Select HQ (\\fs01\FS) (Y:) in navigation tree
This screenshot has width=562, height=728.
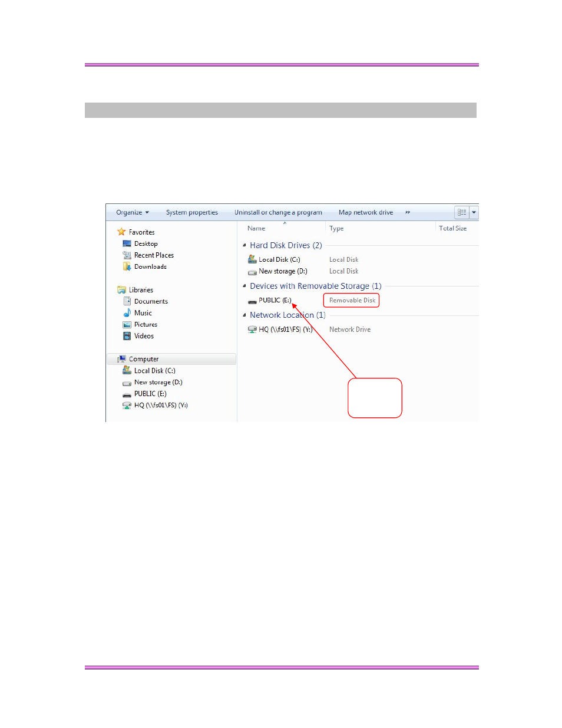pyautogui.click(x=161, y=406)
